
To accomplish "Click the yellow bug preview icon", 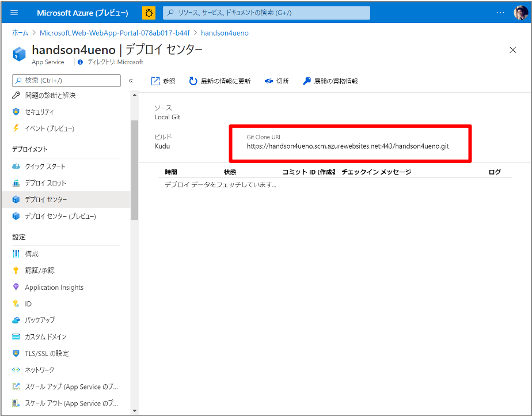I will coord(149,13).
